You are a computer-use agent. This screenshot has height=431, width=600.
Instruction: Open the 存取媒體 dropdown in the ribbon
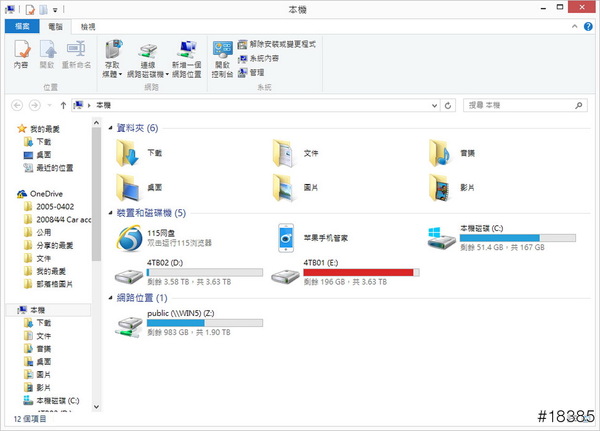pyautogui.click(x=112, y=59)
